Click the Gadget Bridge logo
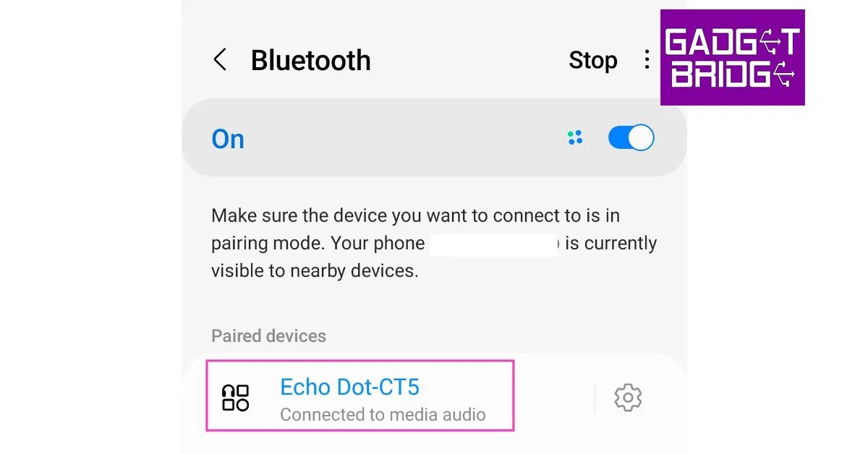This screenshot has width=868, height=454. click(732, 57)
